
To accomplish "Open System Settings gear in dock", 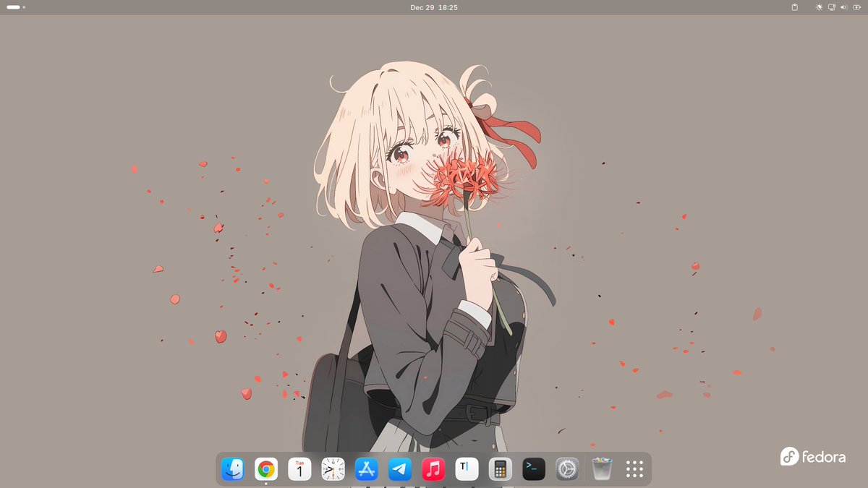I will pyautogui.click(x=567, y=469).
